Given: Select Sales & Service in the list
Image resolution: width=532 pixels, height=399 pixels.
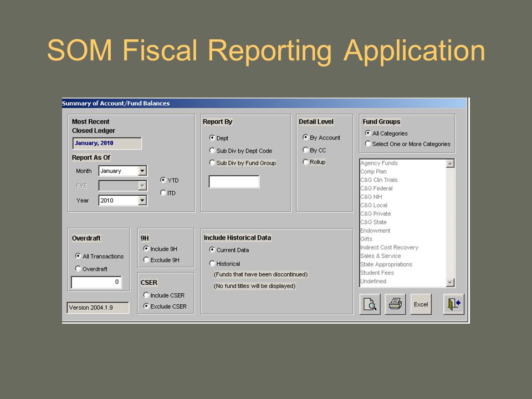Looking at the screenshot, I should pos(403,256).
